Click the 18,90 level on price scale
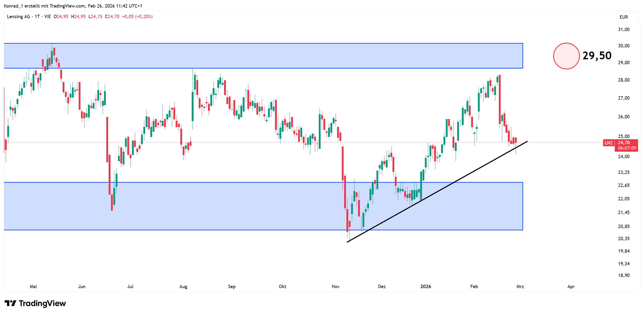 624,275
